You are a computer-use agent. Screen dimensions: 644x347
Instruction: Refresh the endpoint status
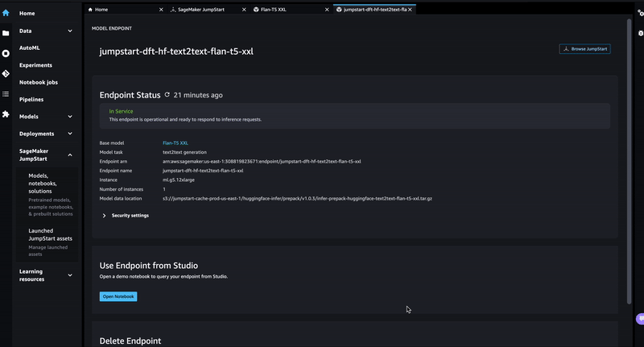pyautogui.click(x=167, y=95)
